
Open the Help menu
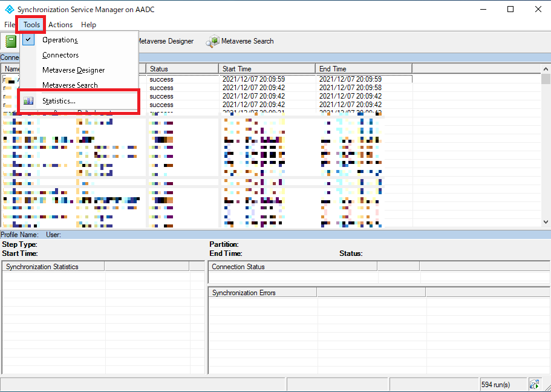pos(88,25)
